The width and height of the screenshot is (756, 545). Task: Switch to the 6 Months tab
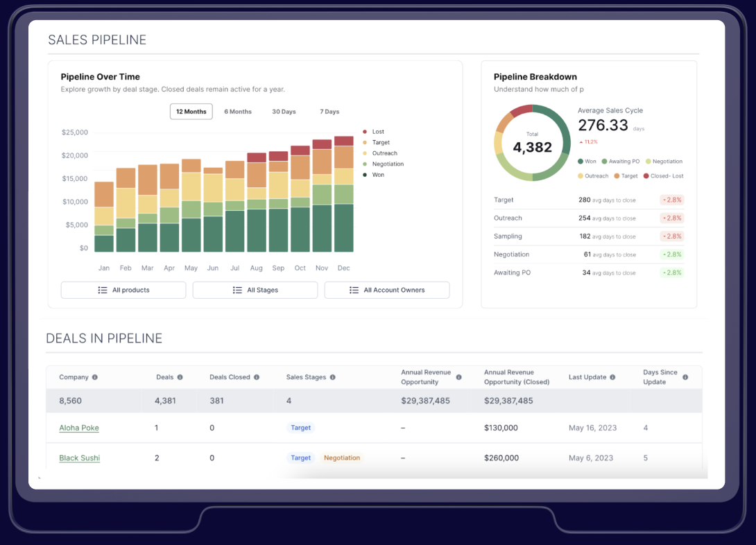click(238, 112)
